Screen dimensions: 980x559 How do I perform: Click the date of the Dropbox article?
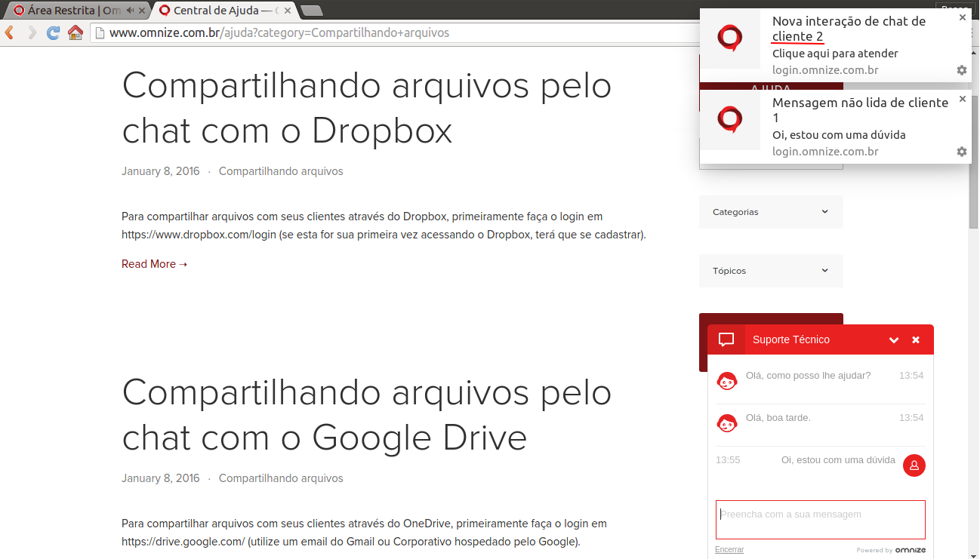[x=161, y=171]
